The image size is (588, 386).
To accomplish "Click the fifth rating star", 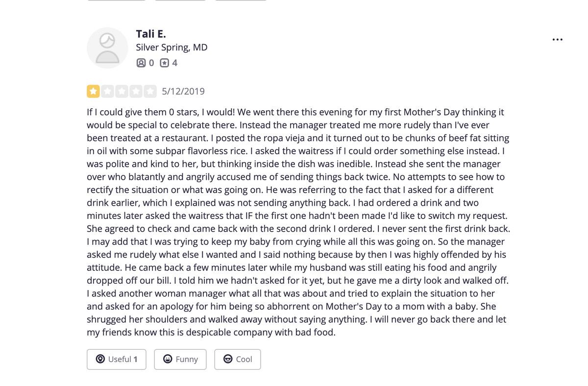I will click(150, 91).
